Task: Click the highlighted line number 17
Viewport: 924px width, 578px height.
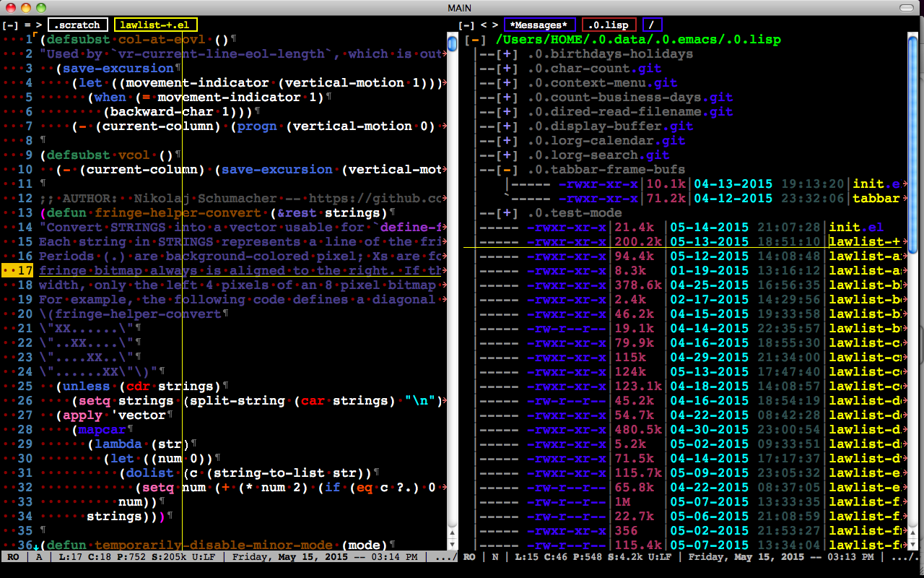Action: coord(18,271)
